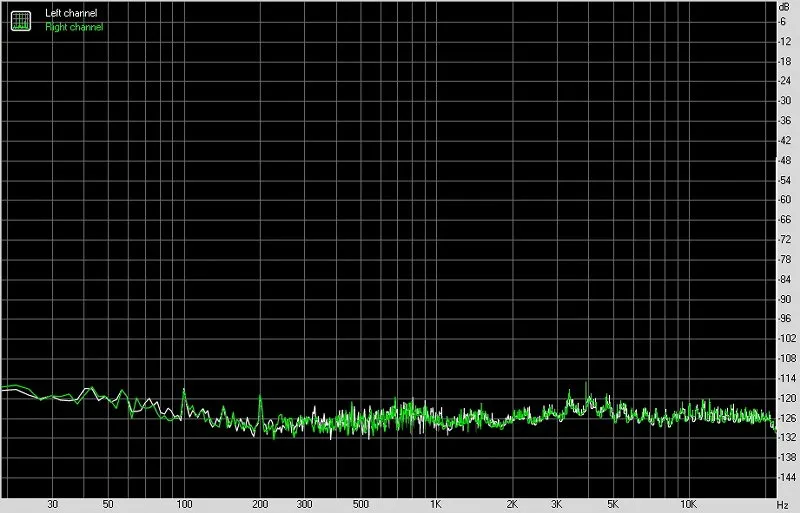Click the '-144' dB axis value
Screen dimensions: 800x513
[x=787, y=477]
